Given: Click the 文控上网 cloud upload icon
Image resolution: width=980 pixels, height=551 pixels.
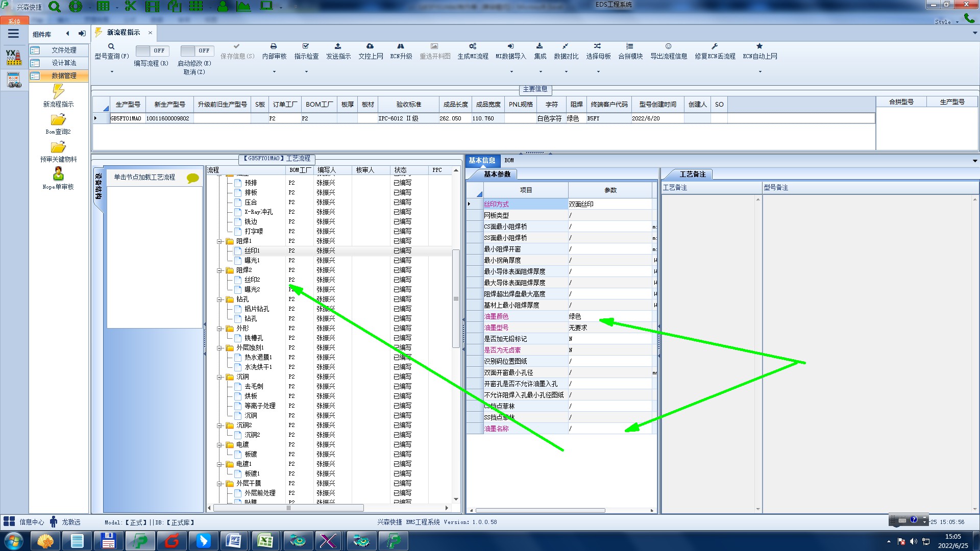Looking at the screenshot, I should tap(370, 46).
